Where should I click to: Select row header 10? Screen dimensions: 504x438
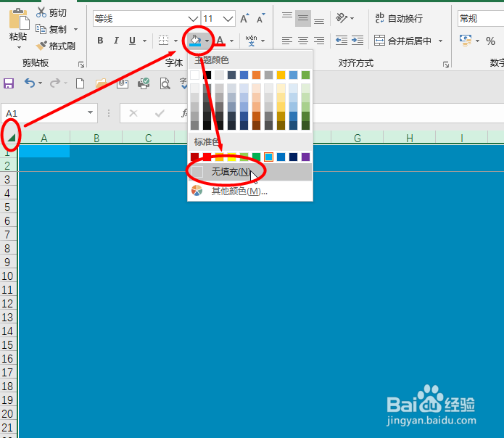coord(8,276)
